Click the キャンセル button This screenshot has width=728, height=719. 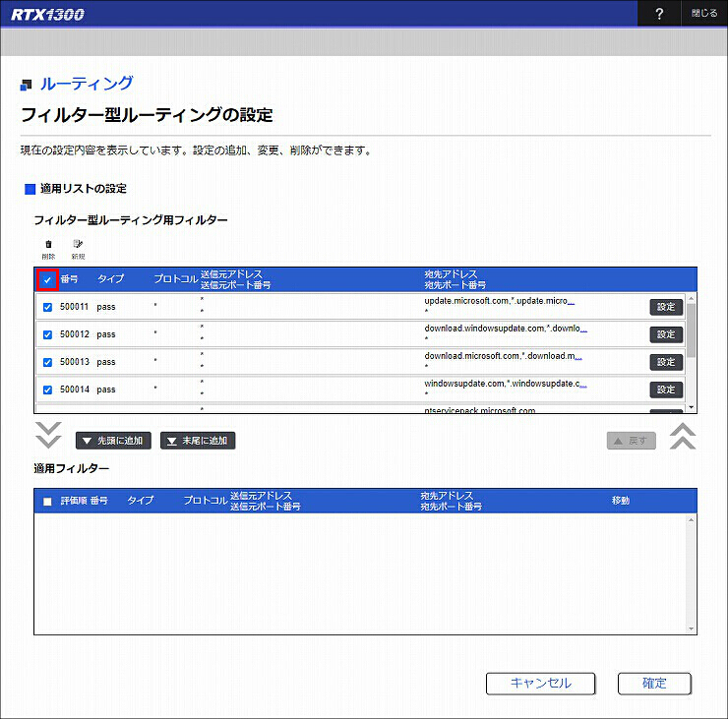click(x=540, y=684)
